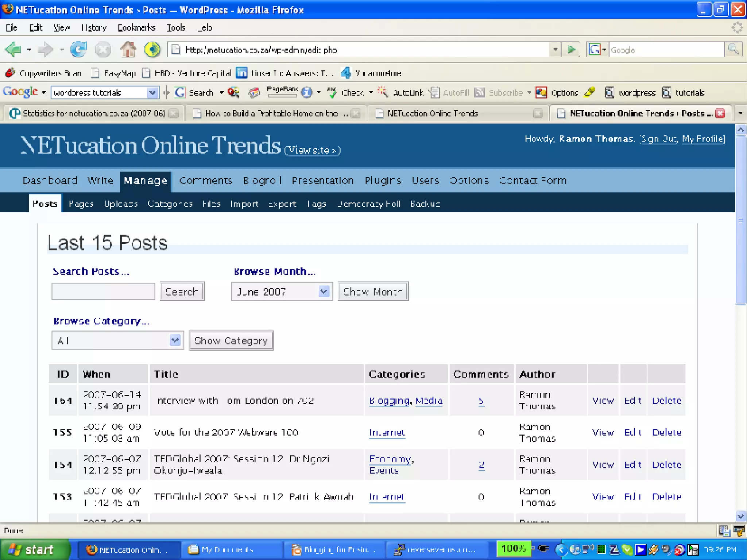Click the search magnifier icon in Google box
Viewport: 747px width, 560px height.
[733, 50]
